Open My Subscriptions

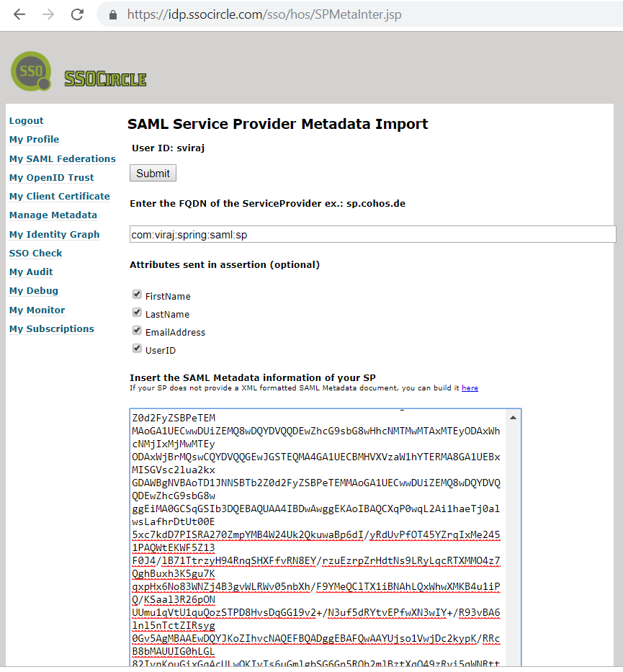(x=51, y=328)
